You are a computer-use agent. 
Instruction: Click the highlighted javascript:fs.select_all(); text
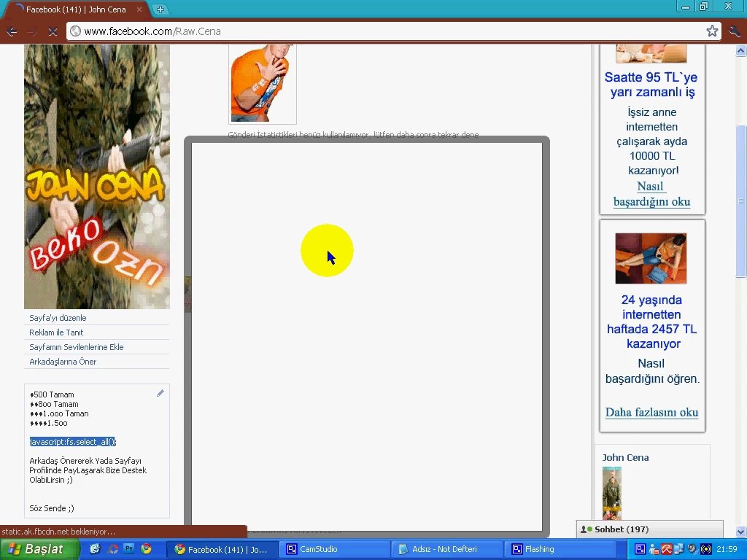pos(73,442)
